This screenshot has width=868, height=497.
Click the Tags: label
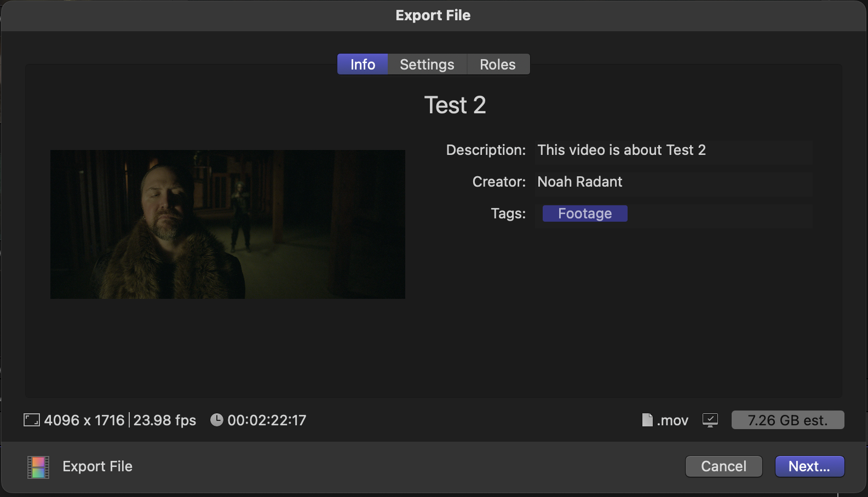click(508, 213)
